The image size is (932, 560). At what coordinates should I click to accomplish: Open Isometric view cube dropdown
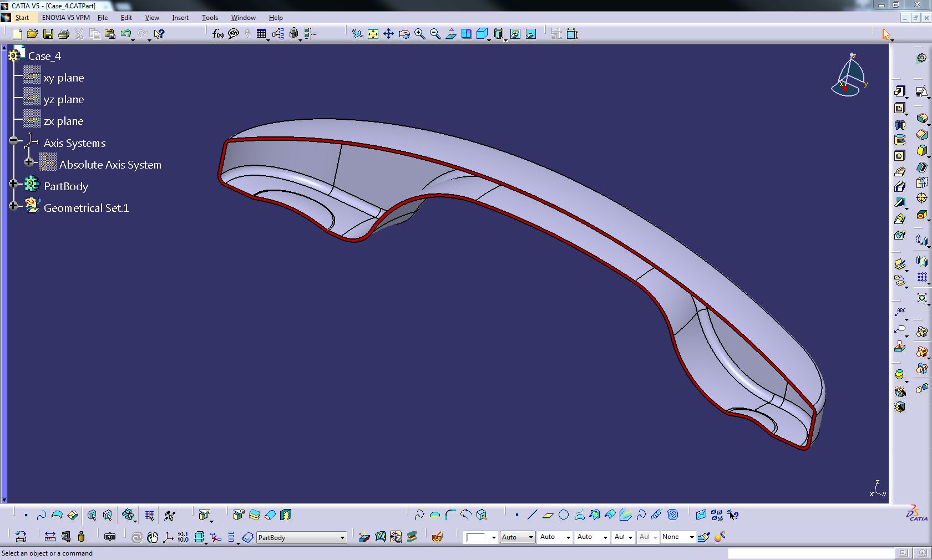[482, 34]
